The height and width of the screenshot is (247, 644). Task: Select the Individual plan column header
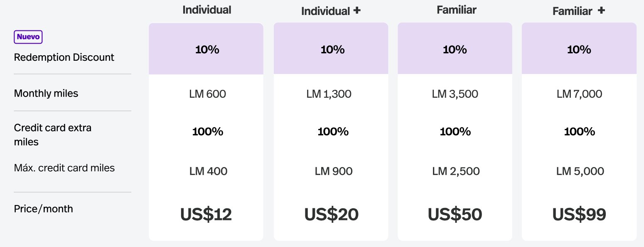click(206, 10)
